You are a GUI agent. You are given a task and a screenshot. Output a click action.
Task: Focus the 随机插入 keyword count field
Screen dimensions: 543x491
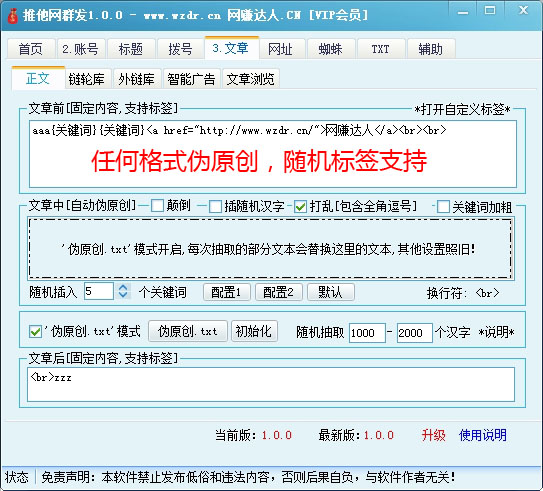99,291
